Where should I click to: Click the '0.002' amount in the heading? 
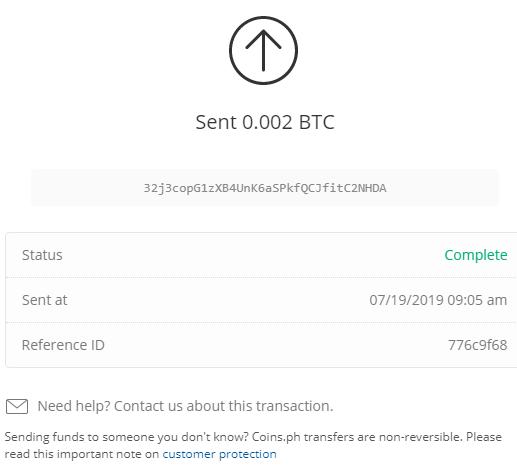point(267,122)
